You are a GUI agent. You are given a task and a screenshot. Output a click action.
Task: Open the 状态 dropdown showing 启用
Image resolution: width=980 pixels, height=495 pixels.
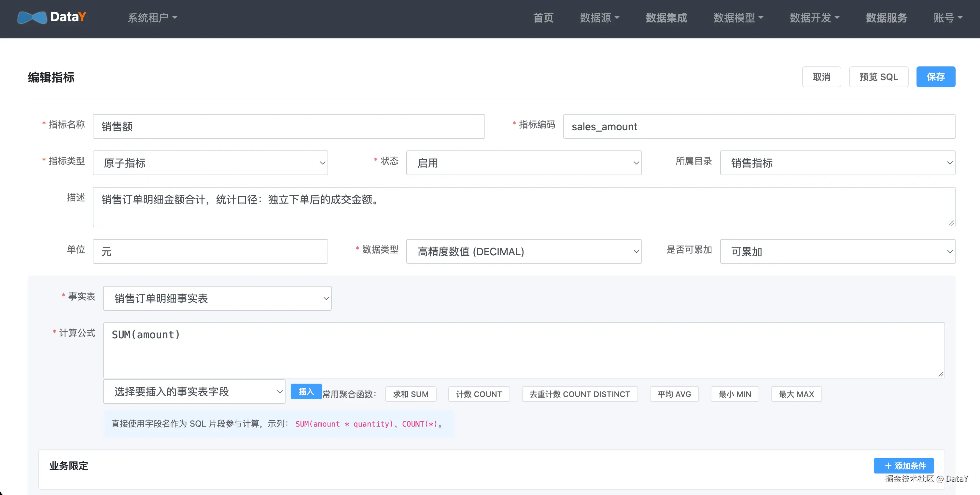(524, 163)
